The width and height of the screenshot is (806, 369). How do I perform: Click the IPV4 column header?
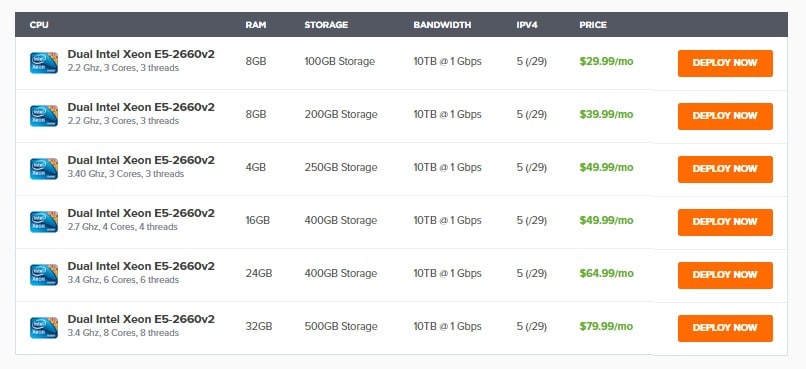click(x=527, y=25)
